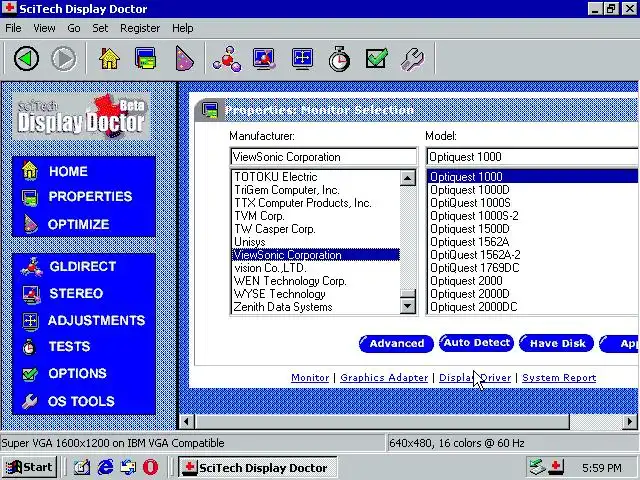Open the Help menu
Viewport: 640px width, 480px height.
coord(182,28)
